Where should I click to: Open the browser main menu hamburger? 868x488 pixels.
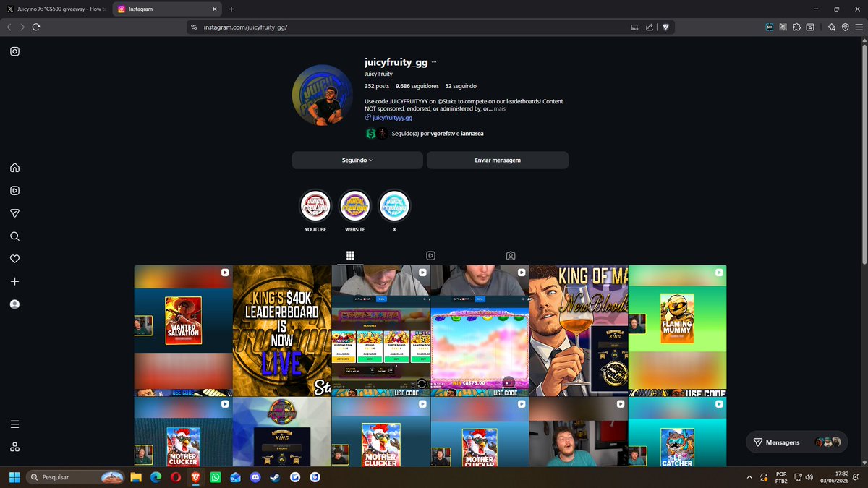[x=859, y=27]
